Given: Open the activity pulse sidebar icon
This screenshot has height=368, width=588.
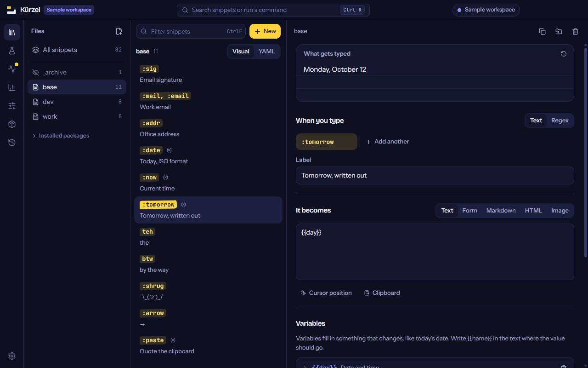Looking at the screenshot, I should [x=12, y=69].
